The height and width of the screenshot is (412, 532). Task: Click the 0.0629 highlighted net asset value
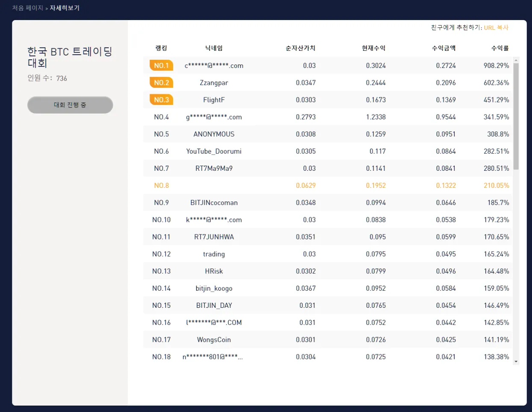pos(306,185)
